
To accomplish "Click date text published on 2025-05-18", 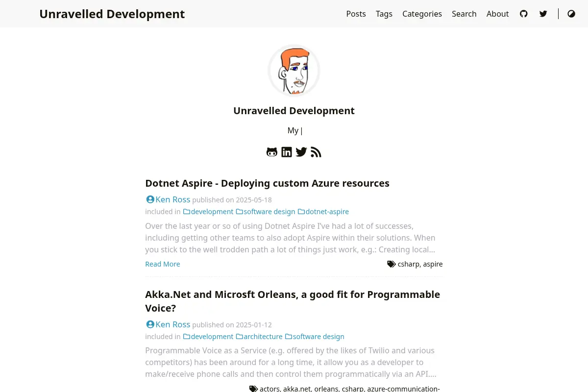I will click(x=232, y=200).
